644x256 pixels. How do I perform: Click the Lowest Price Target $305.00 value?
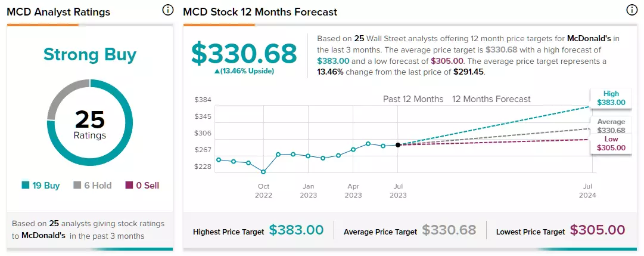coord(598,230)
